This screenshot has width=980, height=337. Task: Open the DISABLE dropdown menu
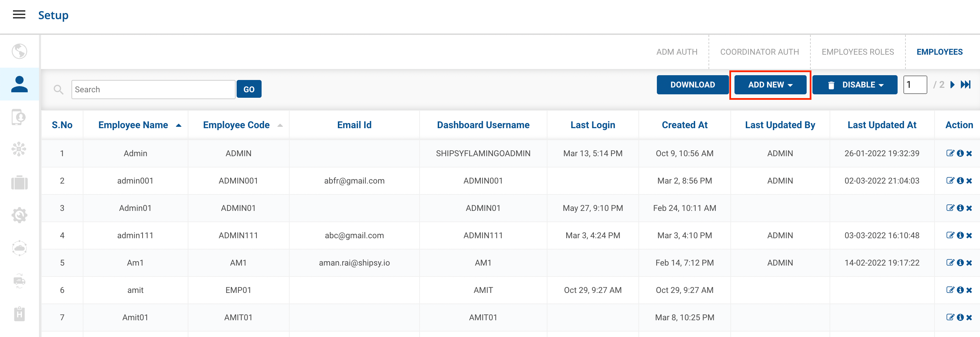[x=855, y=84]
